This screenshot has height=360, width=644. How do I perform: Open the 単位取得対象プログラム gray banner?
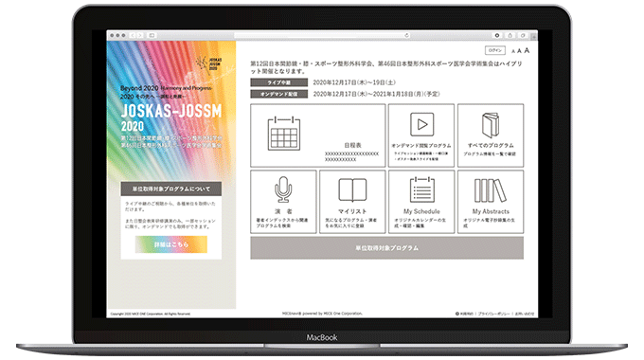(x=387, y=248)
